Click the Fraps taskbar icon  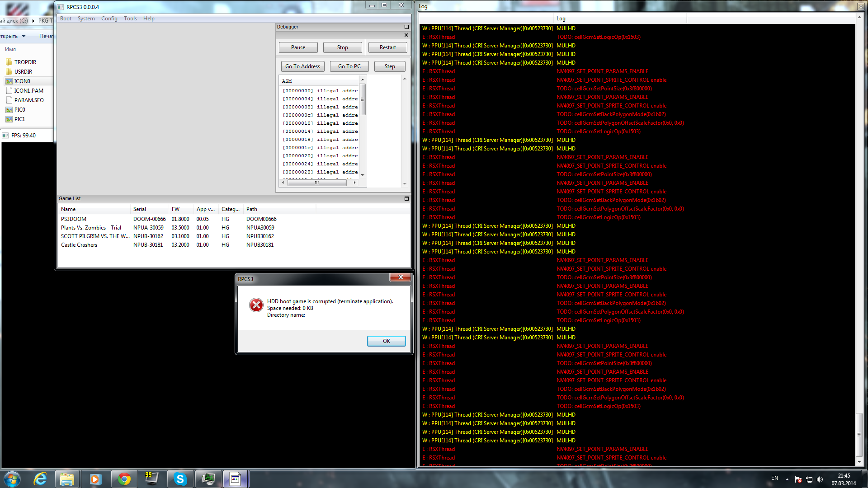click(151, 479)
